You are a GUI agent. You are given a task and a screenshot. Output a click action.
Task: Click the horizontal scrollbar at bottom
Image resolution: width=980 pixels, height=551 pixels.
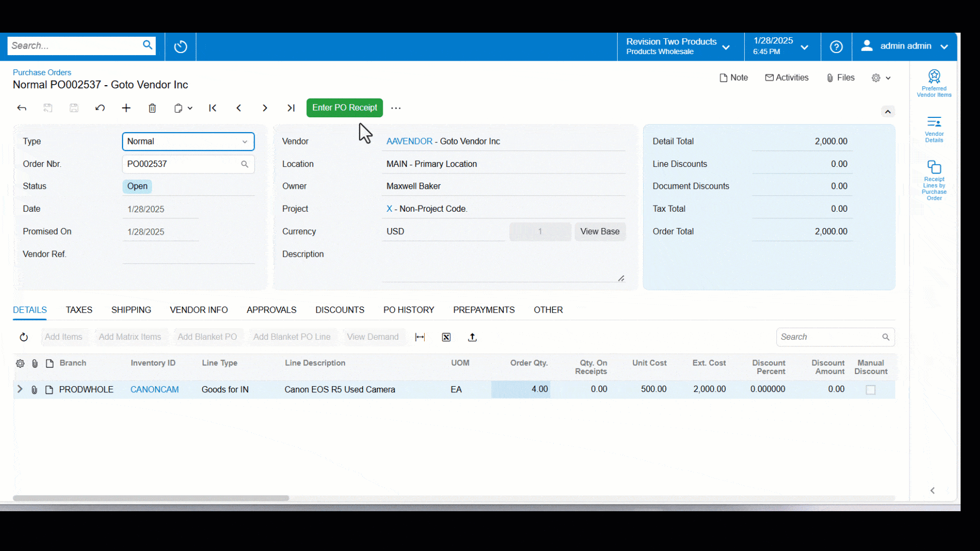coord(151,498)
